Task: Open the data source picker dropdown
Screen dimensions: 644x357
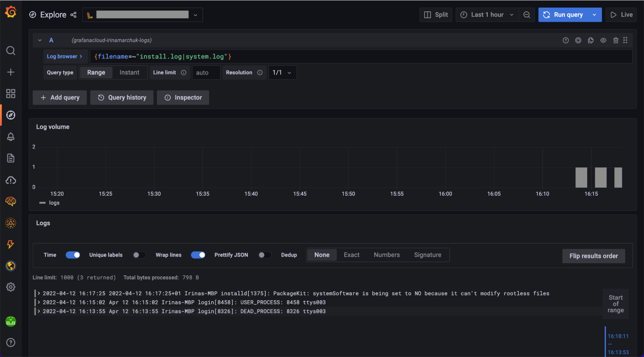Action: coord(195,15)
